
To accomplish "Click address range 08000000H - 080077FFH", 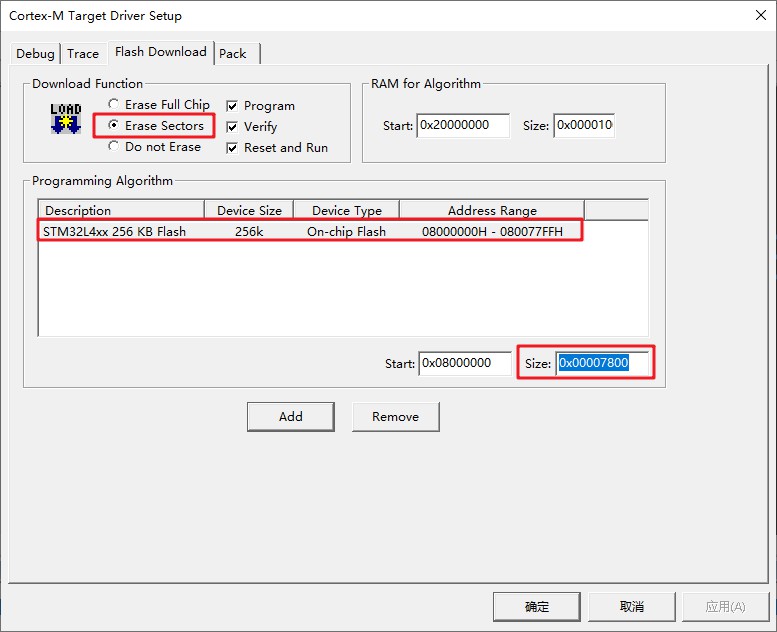I will 493,231.
